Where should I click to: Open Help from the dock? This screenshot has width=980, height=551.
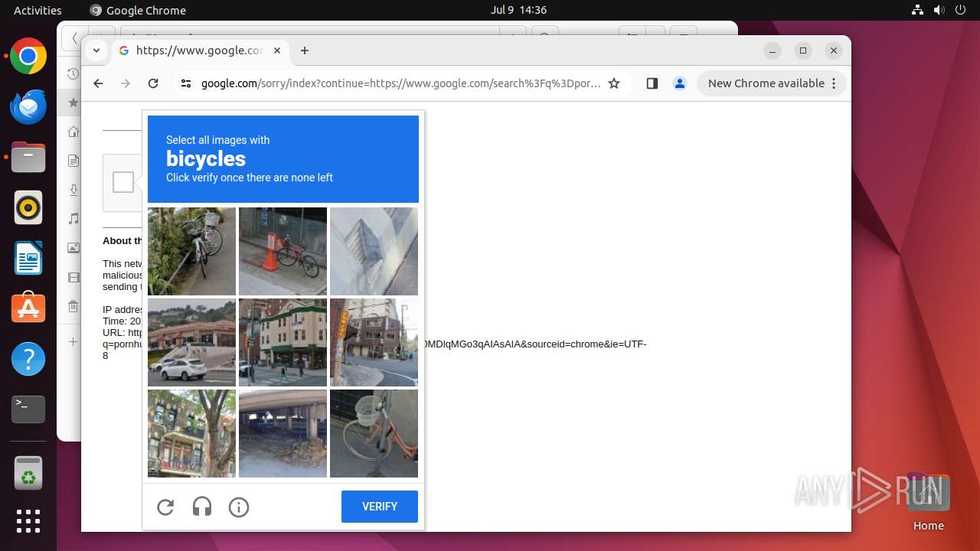(28, 359)
